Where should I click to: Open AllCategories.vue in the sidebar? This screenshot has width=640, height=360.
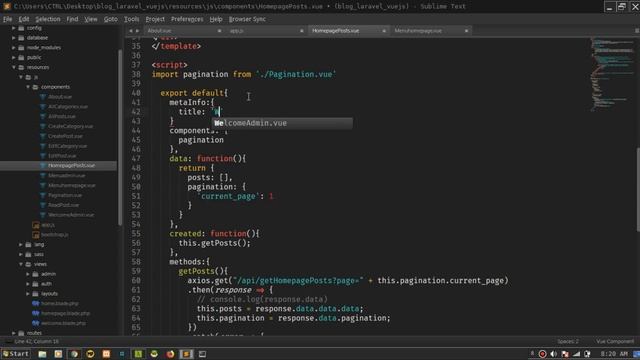pyautogui.click(x=68, y=107)
